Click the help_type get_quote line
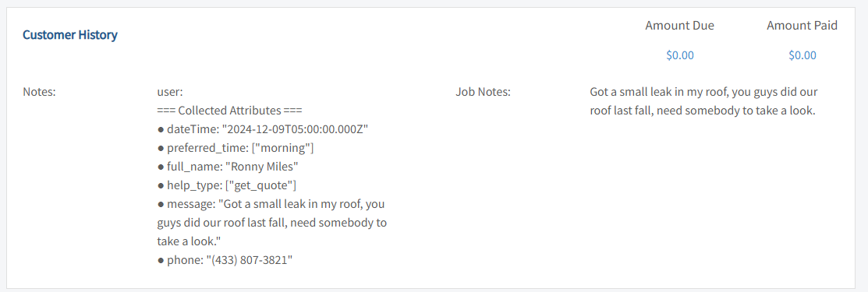 [x=228, y=186]
